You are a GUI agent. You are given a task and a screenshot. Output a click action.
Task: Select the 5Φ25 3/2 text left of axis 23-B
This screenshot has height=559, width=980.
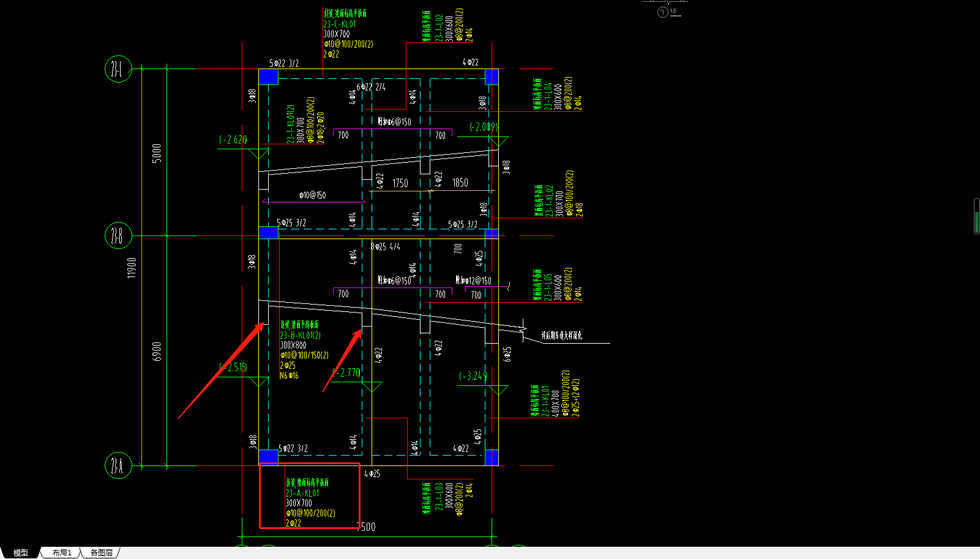(x=291, y=223)
